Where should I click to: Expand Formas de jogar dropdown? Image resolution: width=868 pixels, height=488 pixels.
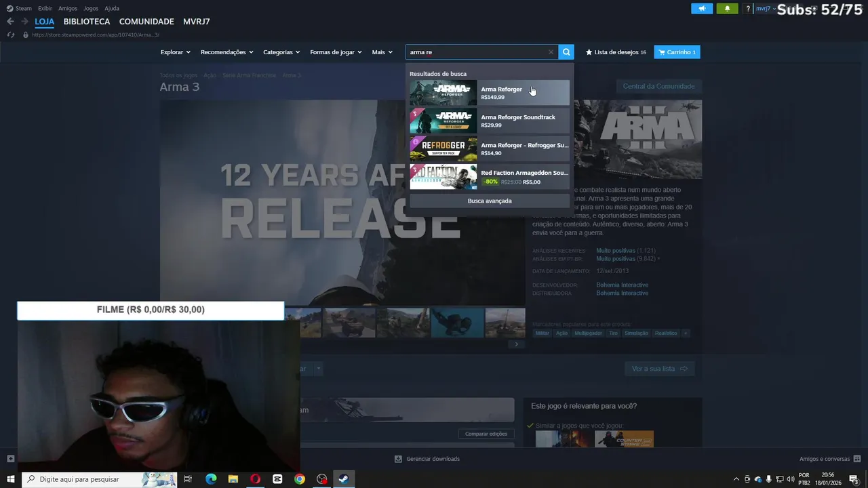point(336,52)
